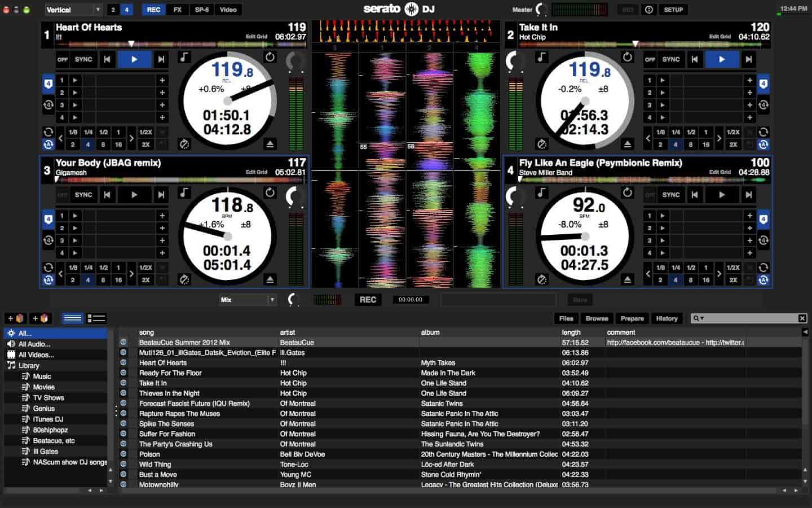
Task: Eject the track from deck 4
Action: click(628, 278)
